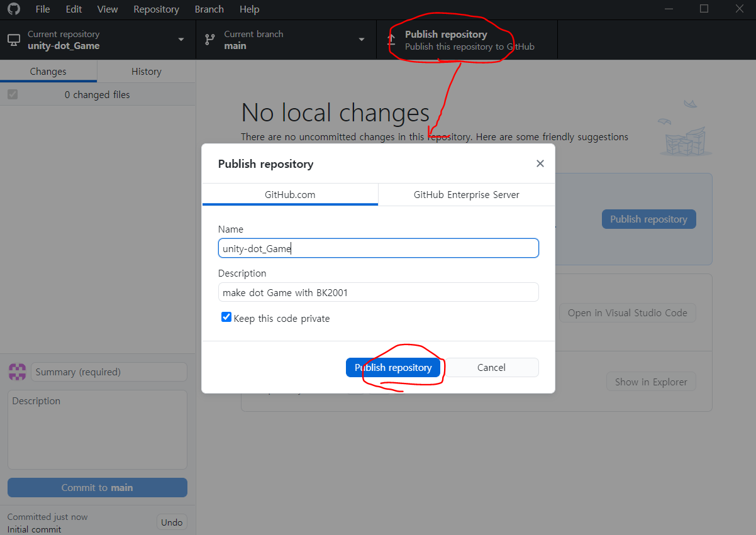Image resolution: width=756 pixels, height=535 pixels.
Task: Click the computer icon beside Current repository
Action: tap(13, 40)
